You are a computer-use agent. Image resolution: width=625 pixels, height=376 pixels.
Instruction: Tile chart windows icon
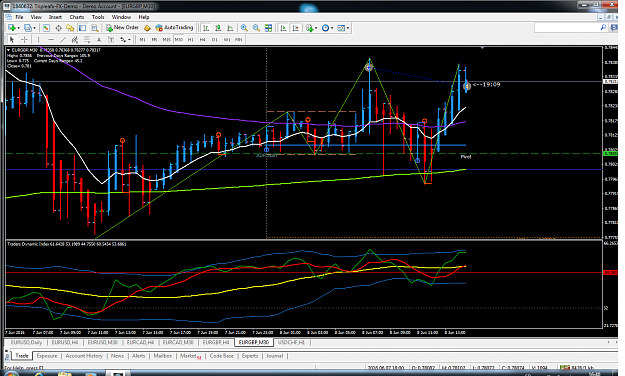coord(268,28)
